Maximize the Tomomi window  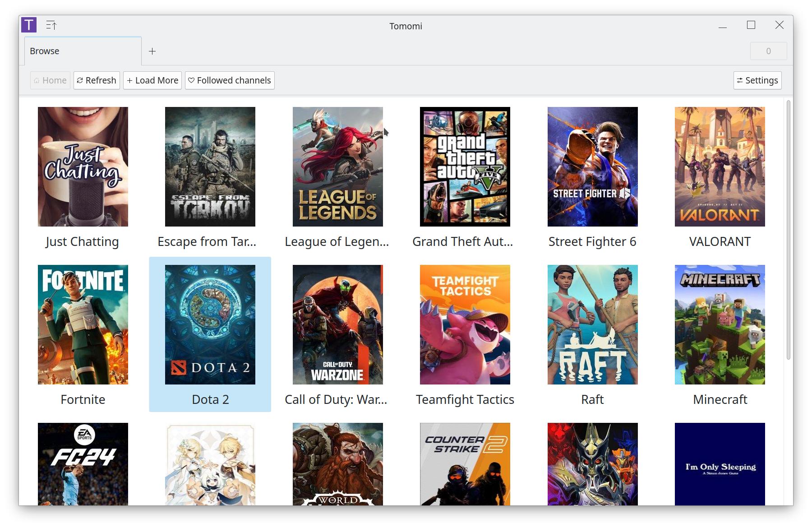[751, 25]
